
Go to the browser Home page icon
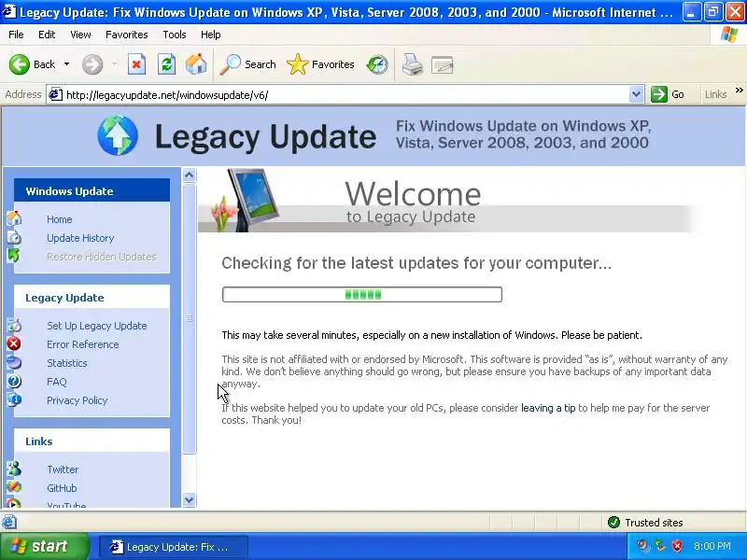(x=196, y=64)
